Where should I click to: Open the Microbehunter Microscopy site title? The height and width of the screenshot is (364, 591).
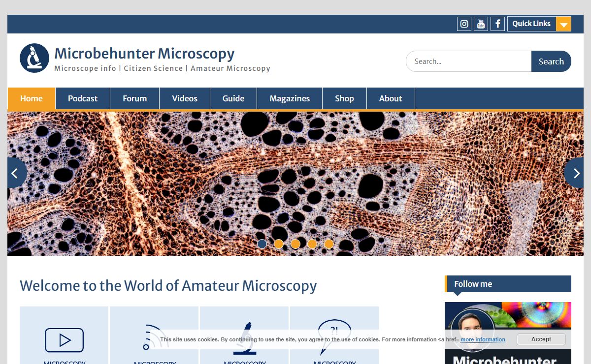144,53
